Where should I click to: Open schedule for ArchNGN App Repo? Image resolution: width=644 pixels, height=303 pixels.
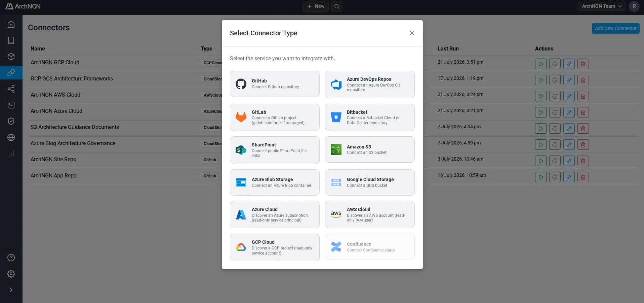tap(555, 177)
